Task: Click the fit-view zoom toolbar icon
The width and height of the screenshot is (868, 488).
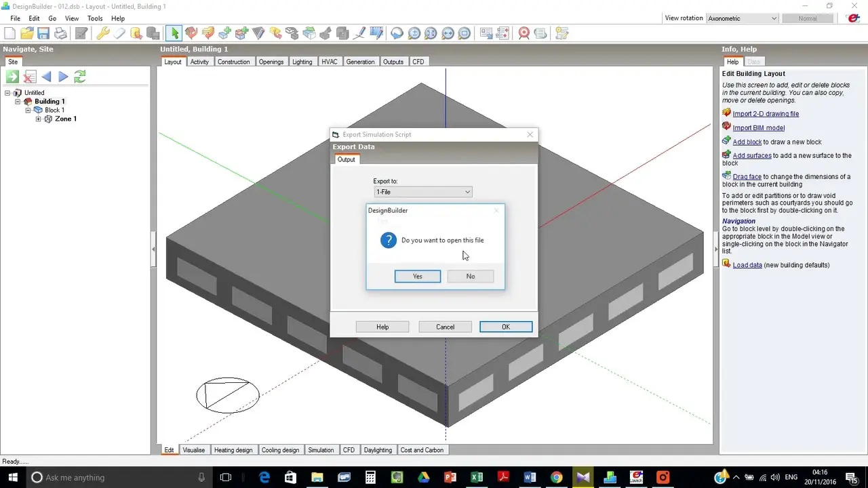Action: [x=431, y=33]
